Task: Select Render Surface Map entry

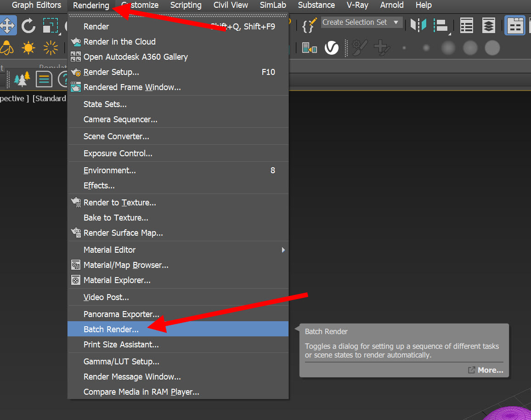Action: point(178,233)
